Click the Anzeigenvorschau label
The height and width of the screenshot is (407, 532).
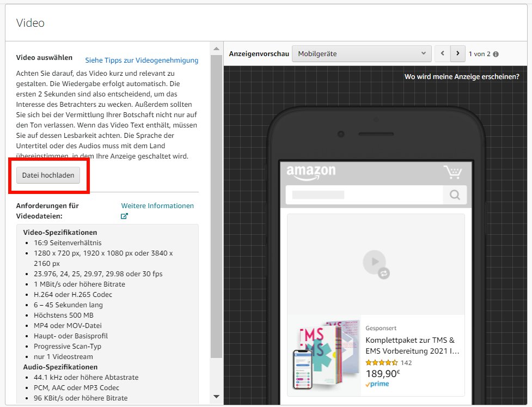click(x=259, y=53)
